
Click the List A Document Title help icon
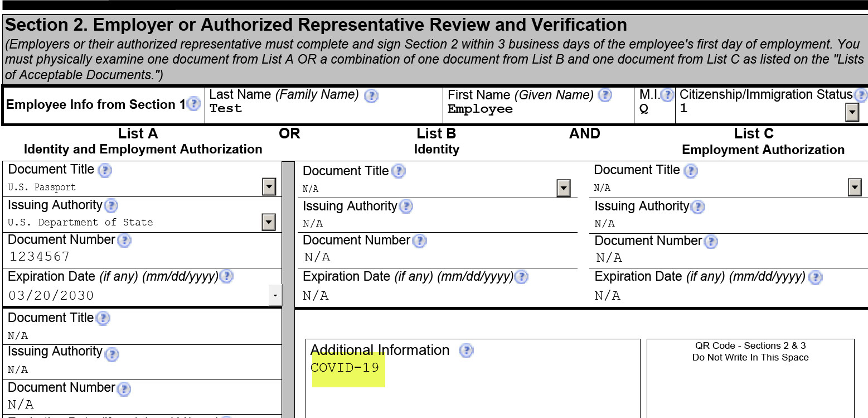click(105, 170)
